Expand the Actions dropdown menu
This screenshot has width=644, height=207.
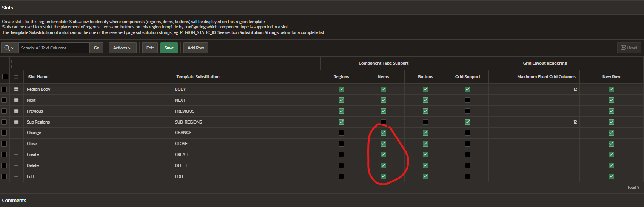click(122, 48)
